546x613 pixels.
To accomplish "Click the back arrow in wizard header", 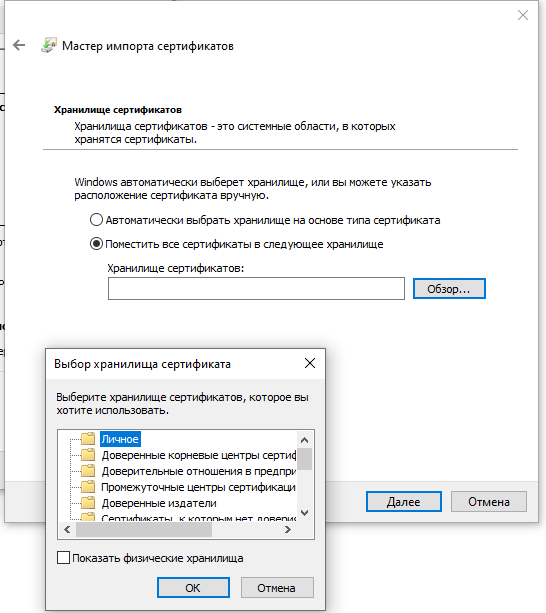I will pos(19,45).
